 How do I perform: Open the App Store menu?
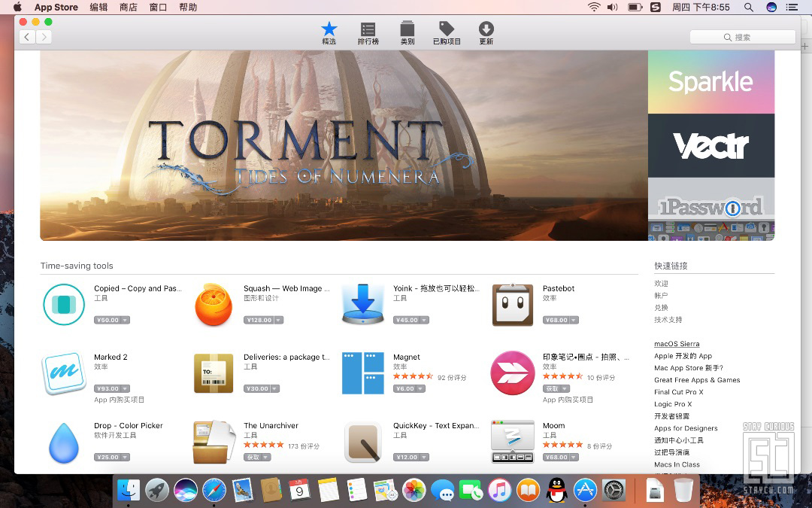point(56,8)
